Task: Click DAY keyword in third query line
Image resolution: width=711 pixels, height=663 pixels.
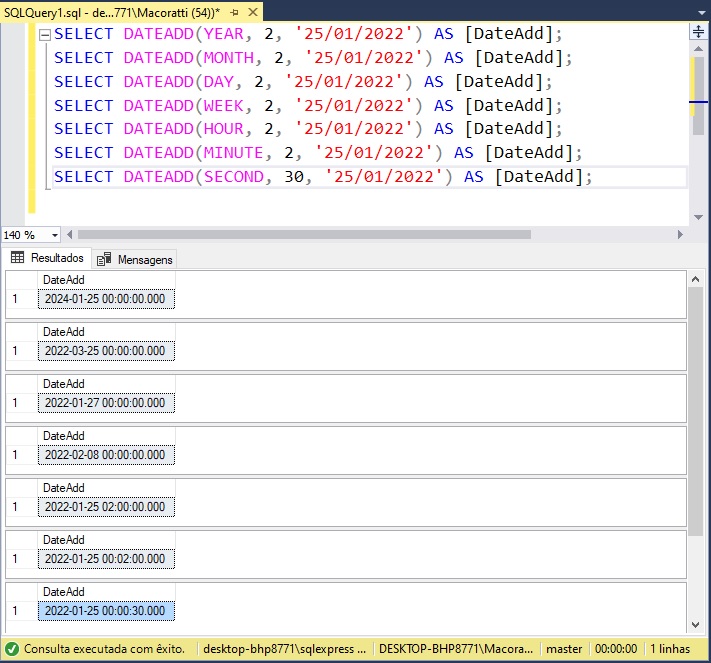Action: (x=218, y=82)
